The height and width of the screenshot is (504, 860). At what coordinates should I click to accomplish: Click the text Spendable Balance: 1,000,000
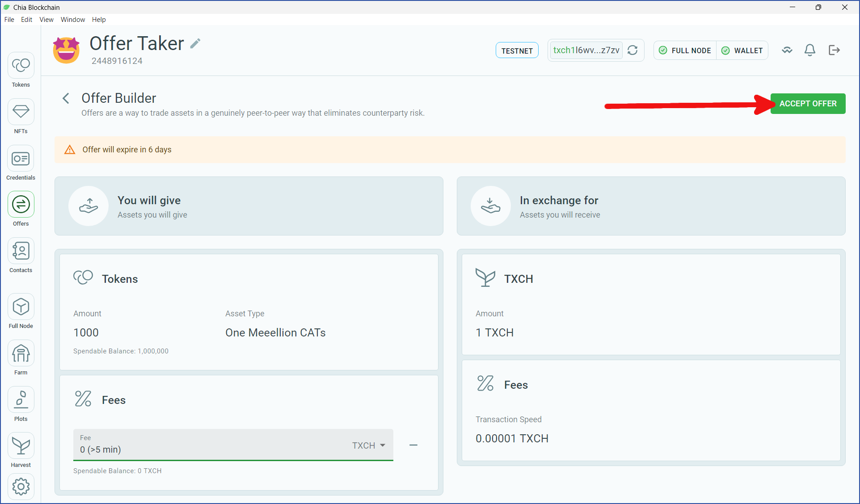(121, 351)
